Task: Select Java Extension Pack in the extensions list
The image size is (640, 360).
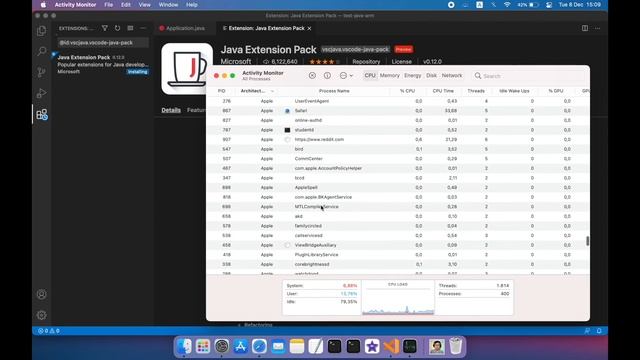Action: point(102,64)
